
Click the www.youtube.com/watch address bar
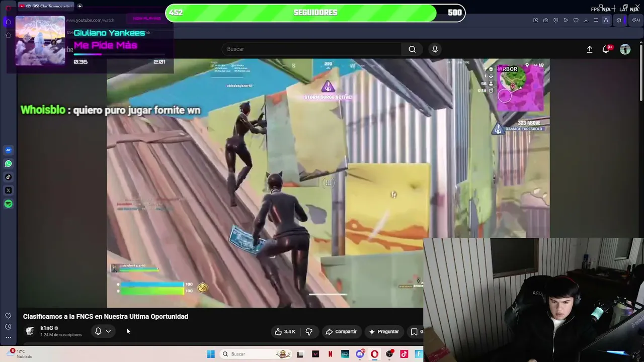90,20
